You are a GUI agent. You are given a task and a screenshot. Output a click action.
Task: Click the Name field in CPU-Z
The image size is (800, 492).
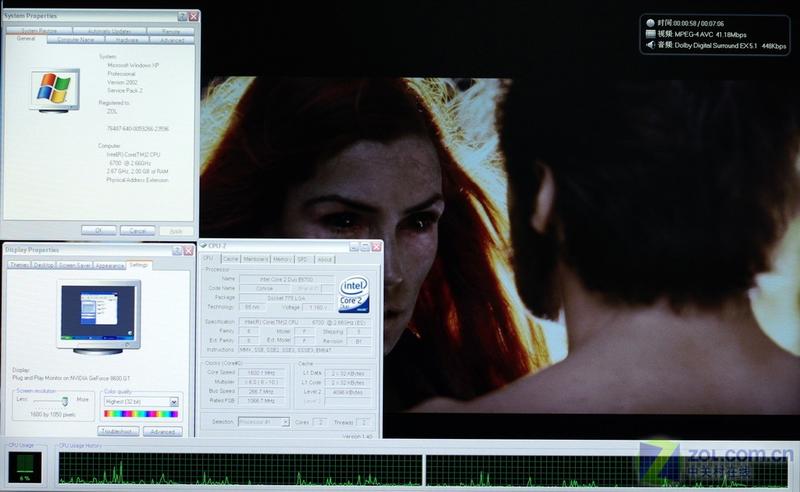tap(286, 279)
